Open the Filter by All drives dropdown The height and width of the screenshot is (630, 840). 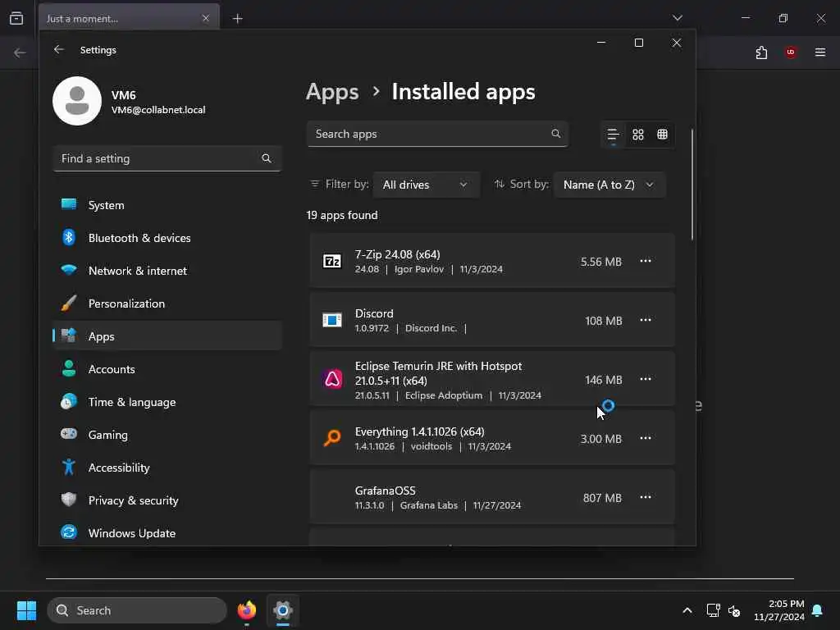426,185
